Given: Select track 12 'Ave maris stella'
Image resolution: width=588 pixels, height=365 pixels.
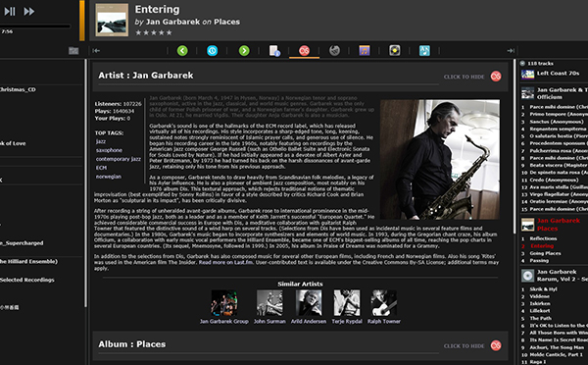Looking at the screenshot, I should point(554,187).
